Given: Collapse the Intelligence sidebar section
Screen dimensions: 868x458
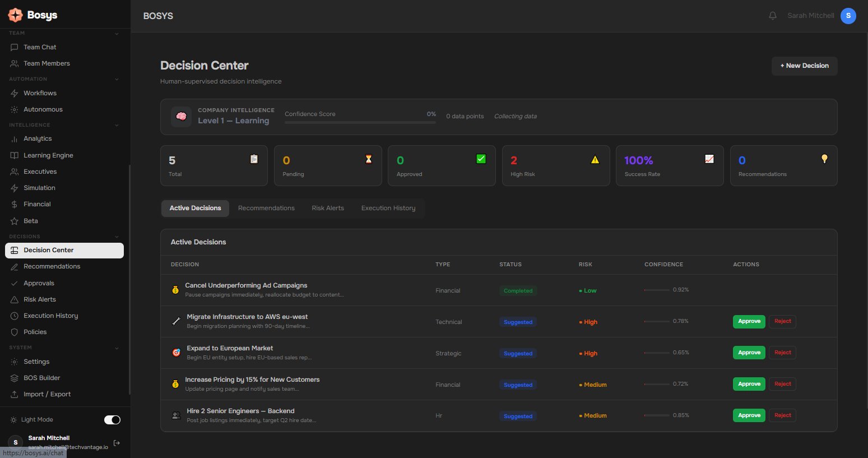Looking at the screenshot, I should 117,125.
